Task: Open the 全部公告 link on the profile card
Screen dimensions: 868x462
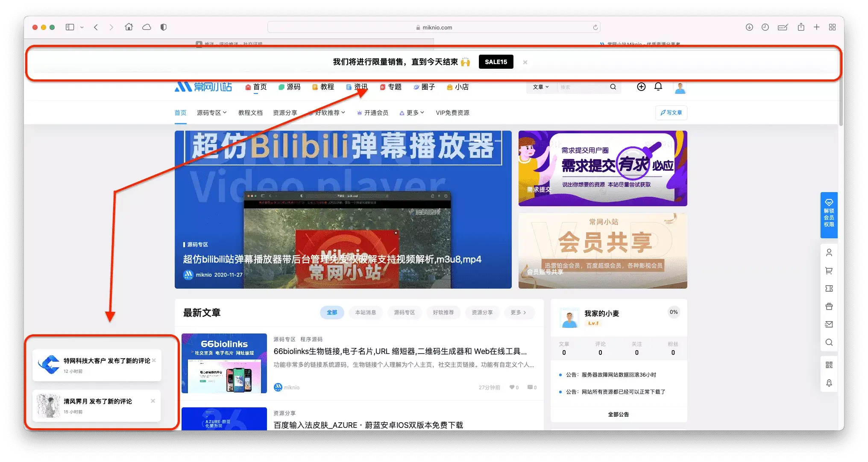Action: [x=618, y=414]
